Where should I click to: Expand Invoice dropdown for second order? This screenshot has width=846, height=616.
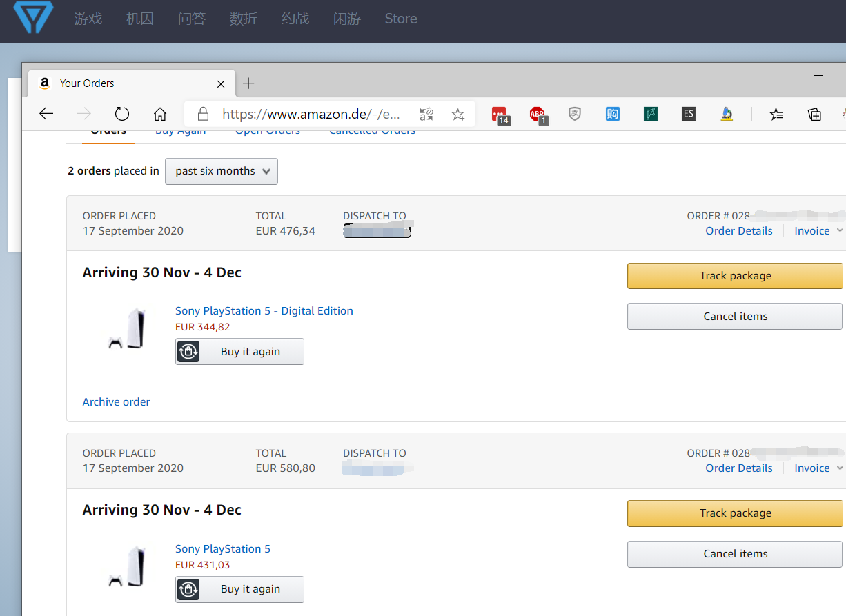point(818,468)
